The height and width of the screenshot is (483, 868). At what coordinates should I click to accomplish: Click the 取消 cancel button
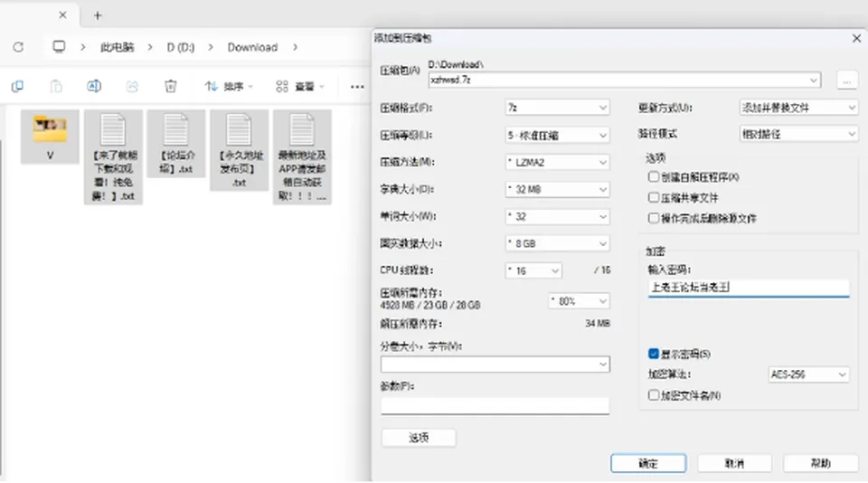coord(734,463)
